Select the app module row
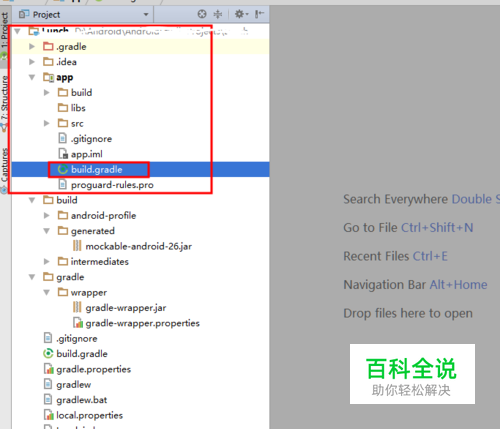Viewport: 500px width, 429px height. 140,77
